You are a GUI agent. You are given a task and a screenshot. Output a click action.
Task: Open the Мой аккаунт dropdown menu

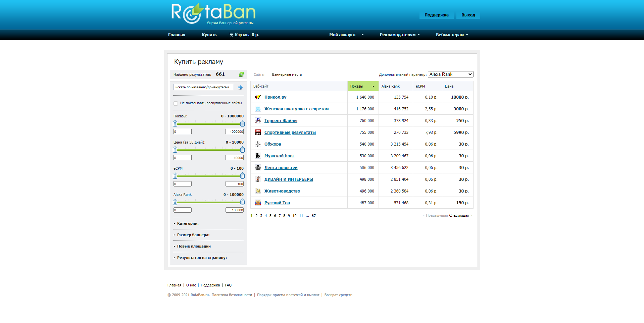346,35
